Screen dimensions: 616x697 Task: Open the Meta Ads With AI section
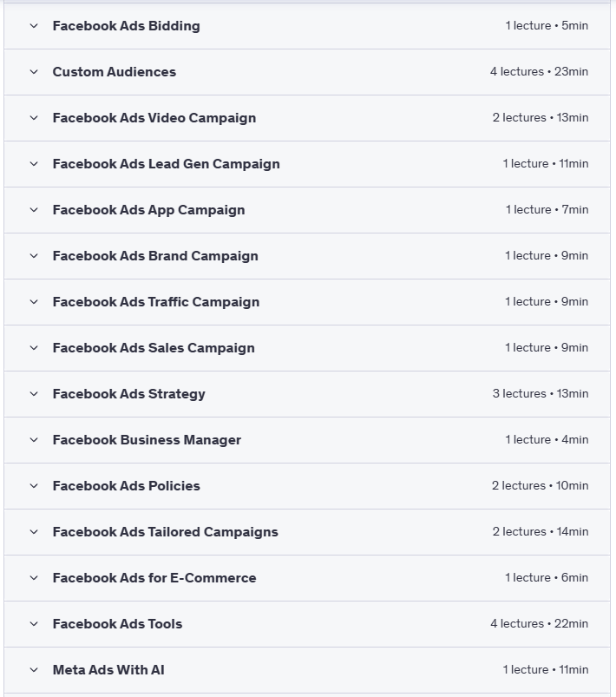point(108,670)
